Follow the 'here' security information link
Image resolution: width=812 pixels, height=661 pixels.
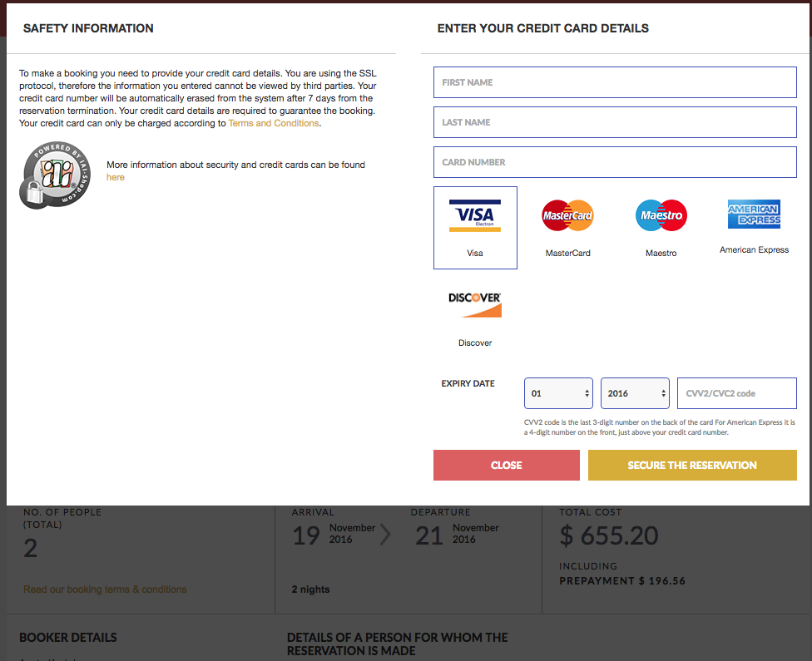116,177
